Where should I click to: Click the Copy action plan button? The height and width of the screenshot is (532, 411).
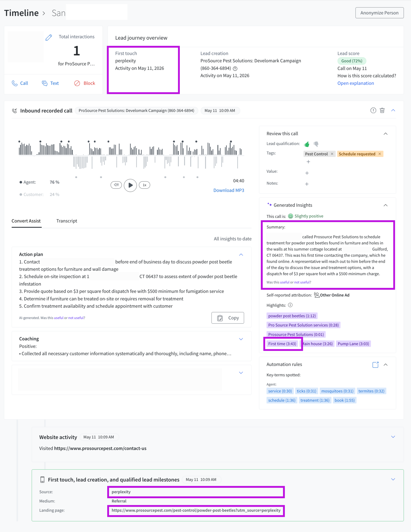[228, 318]
